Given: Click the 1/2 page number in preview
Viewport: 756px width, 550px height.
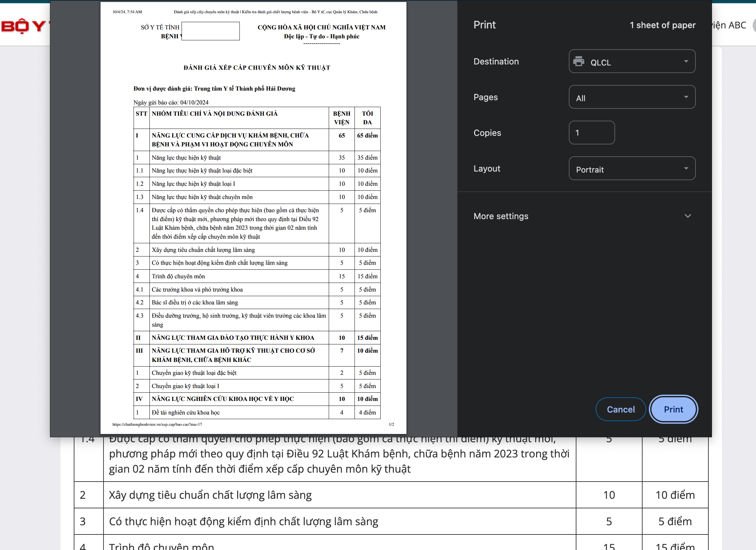Looking at the screenshot, I should click(x=391, y=424).
